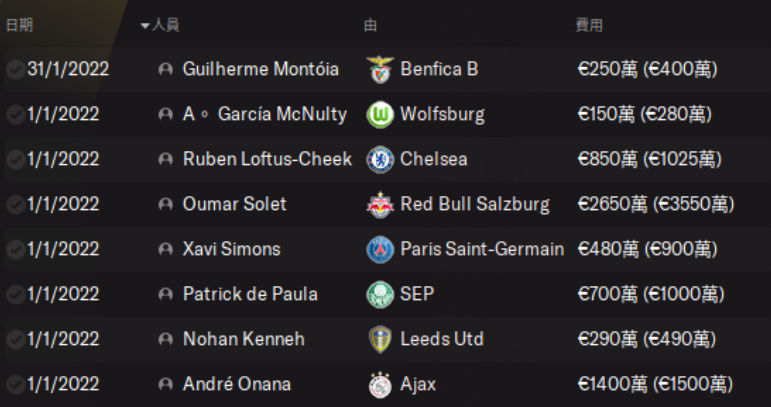The height and width of the screenshot is (407, 771).
Task: Click the Ajax club logo
Action: click(380, 385)
